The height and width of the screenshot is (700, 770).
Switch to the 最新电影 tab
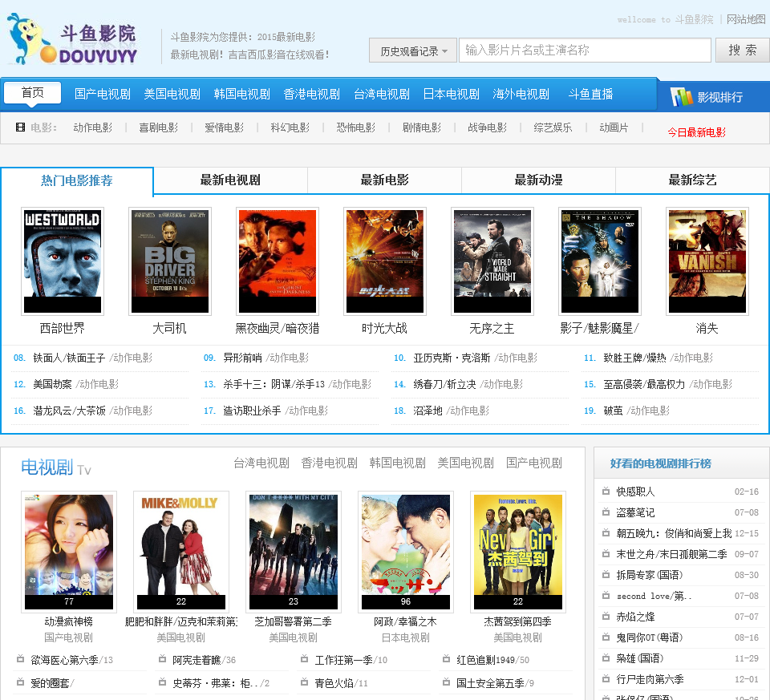(x=384, y=180)
